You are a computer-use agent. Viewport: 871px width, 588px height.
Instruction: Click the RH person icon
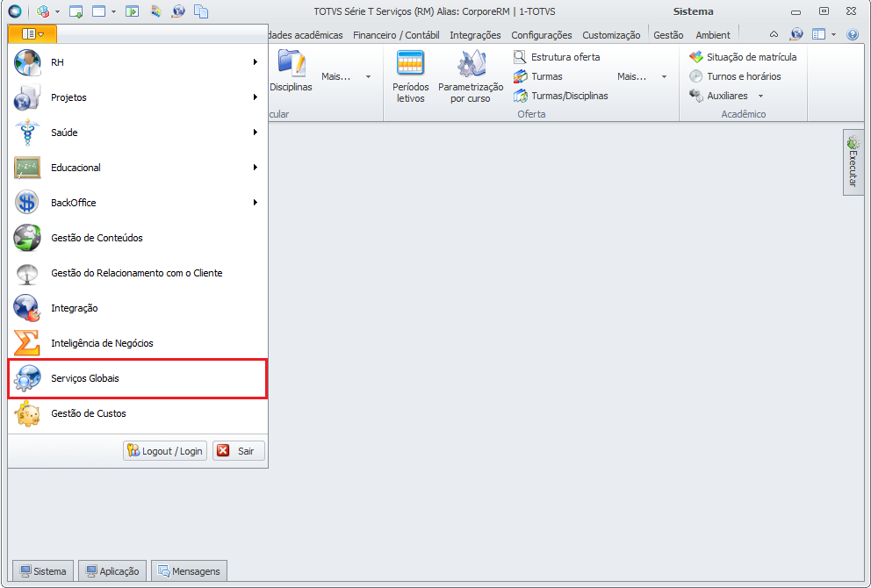coord(27,62)
